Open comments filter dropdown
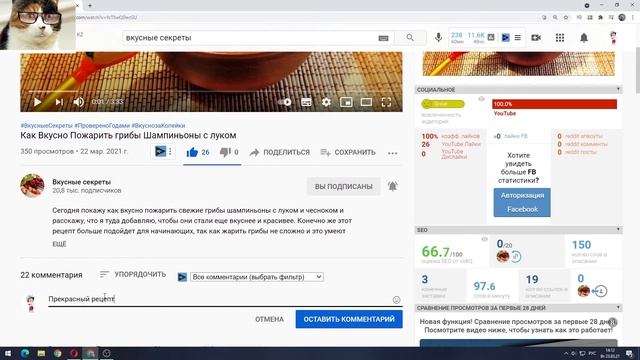 click(x=257, y=277)
